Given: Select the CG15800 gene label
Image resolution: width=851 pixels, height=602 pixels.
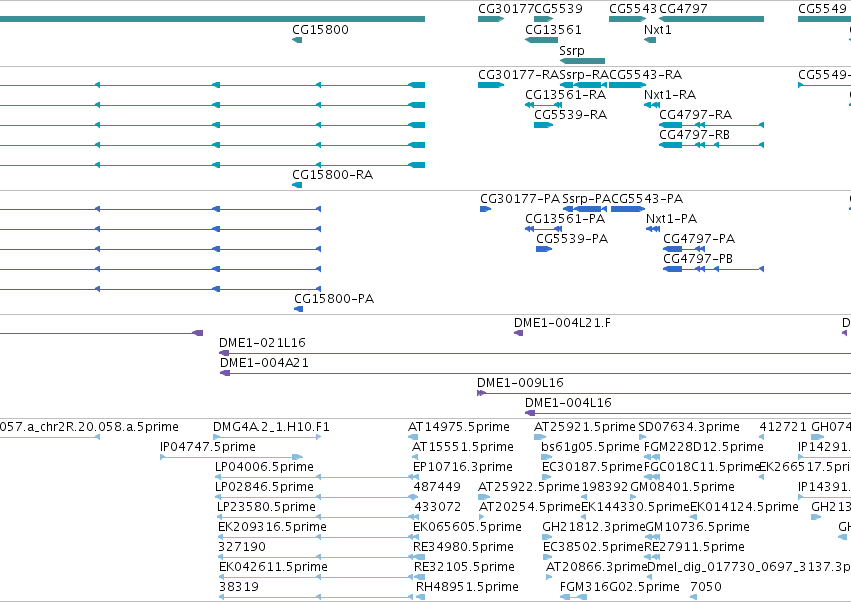Looking at the screenshot, I should coord(320,30).
